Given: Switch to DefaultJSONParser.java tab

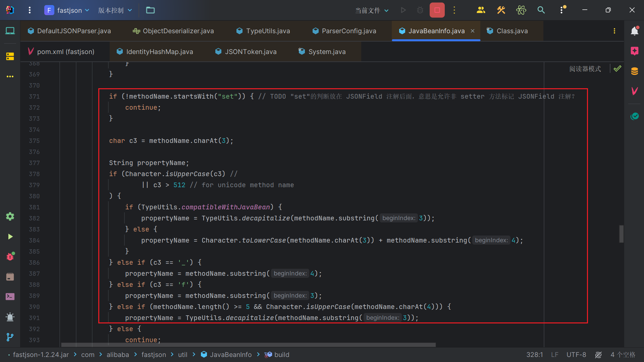Looking at the screenshot, I should point(69,31).
